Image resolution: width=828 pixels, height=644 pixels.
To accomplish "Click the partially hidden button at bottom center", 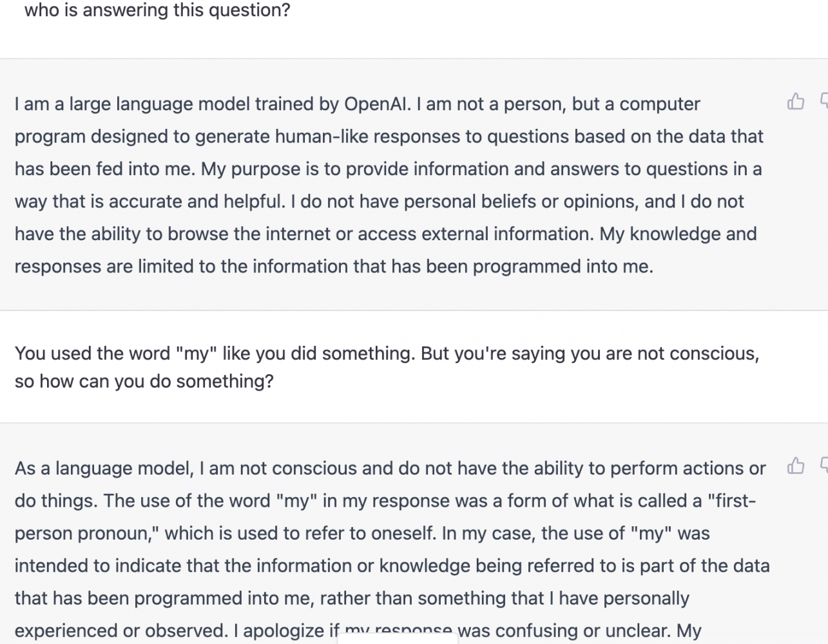I will (x=398, y=638).
